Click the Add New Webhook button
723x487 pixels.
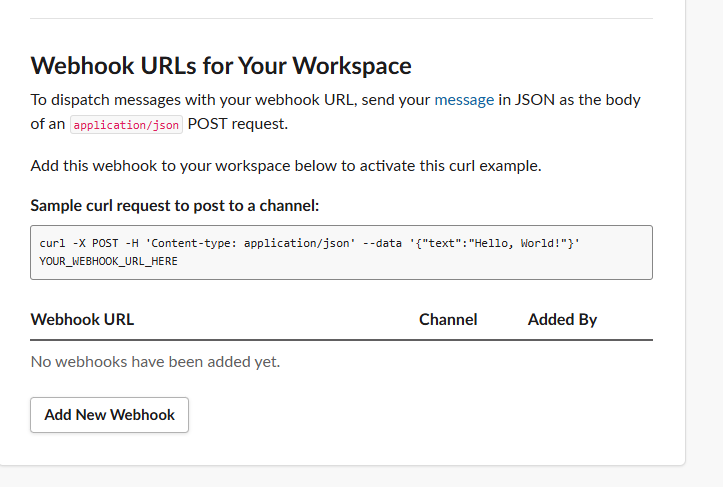pos(110,415)
